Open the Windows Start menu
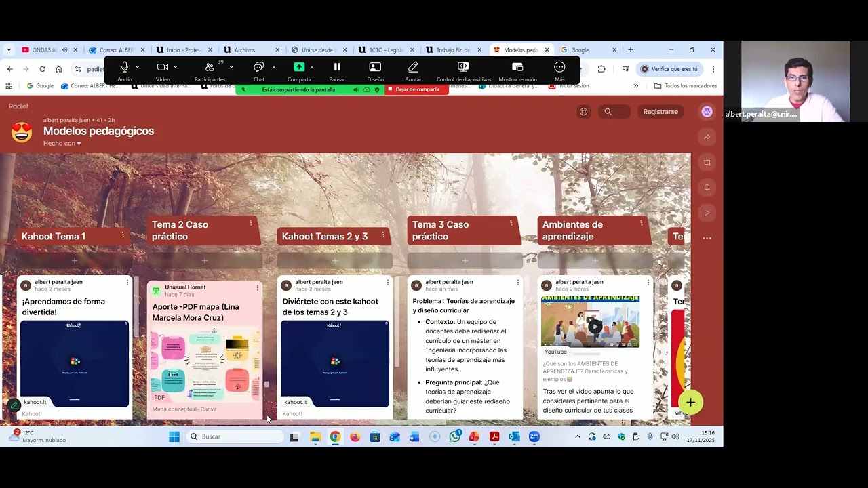This screenshot has width=868, height=488. pos(174,436)
